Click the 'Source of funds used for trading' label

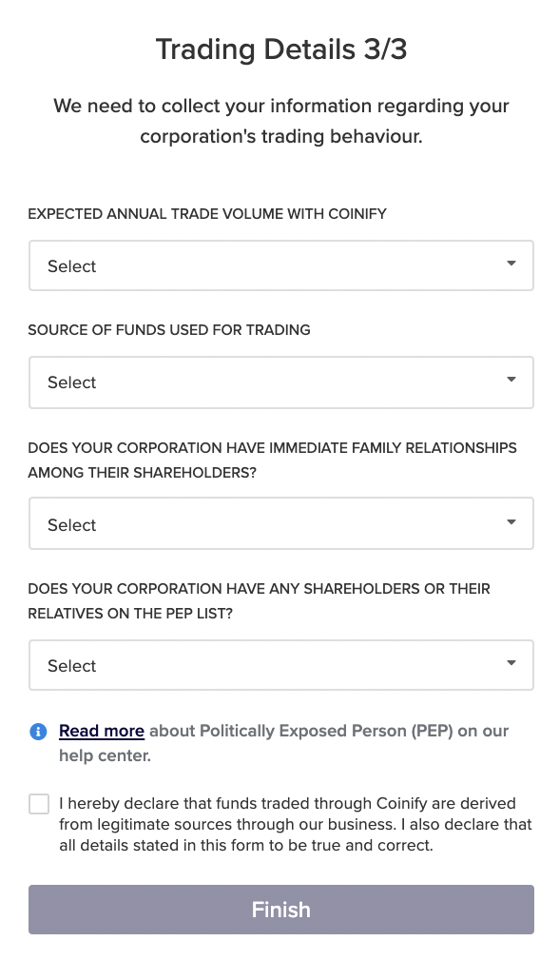[169, 330]
